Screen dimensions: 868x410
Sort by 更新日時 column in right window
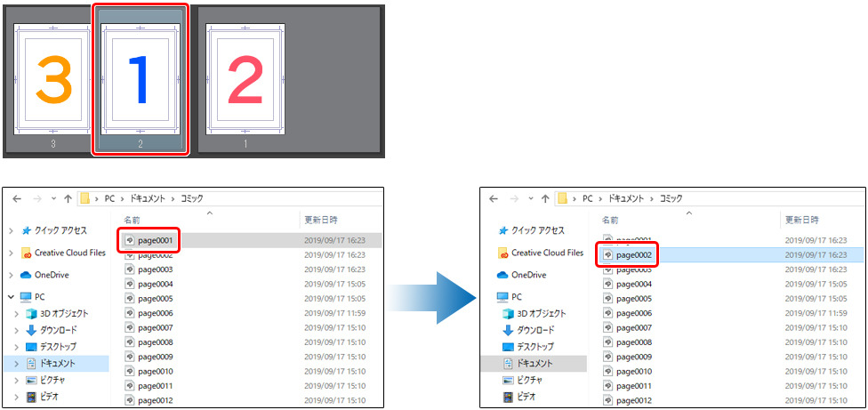tap(802, 221)
